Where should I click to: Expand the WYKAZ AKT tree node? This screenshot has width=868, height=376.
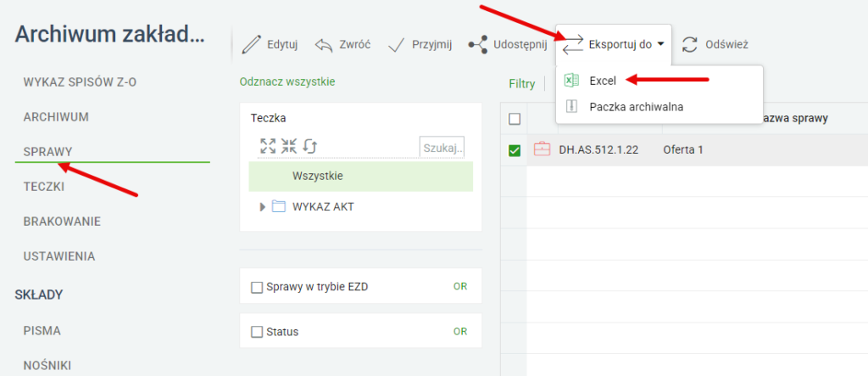tap(263, 207)
